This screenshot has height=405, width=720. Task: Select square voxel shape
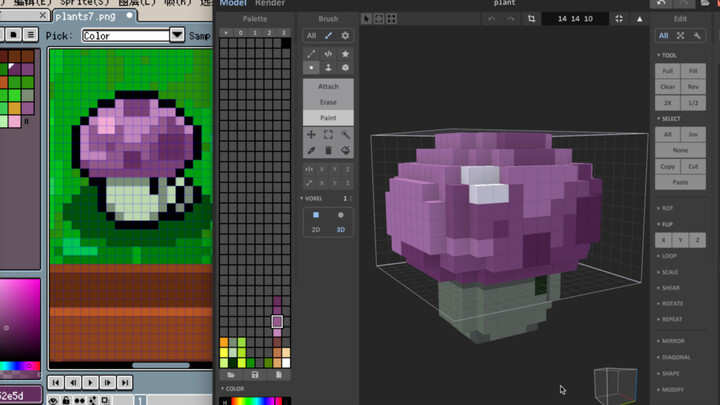316,215
